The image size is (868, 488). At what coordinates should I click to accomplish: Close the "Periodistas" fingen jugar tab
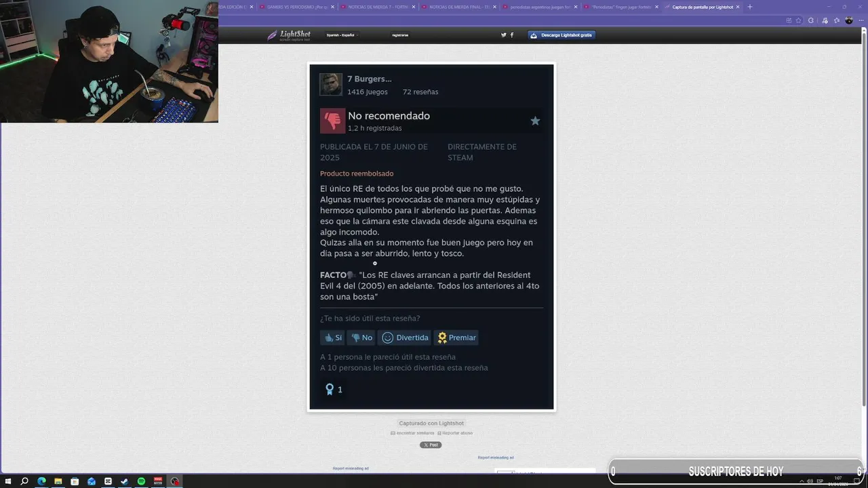click(656, 7)
